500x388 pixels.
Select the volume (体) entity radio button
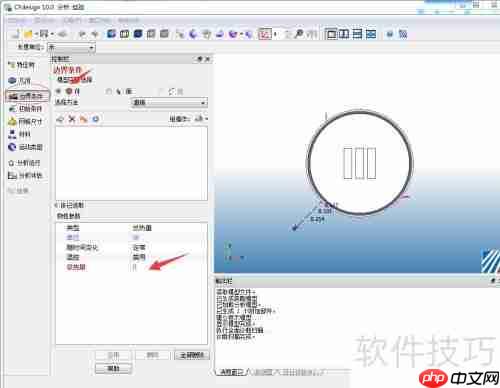pos(59,91)
